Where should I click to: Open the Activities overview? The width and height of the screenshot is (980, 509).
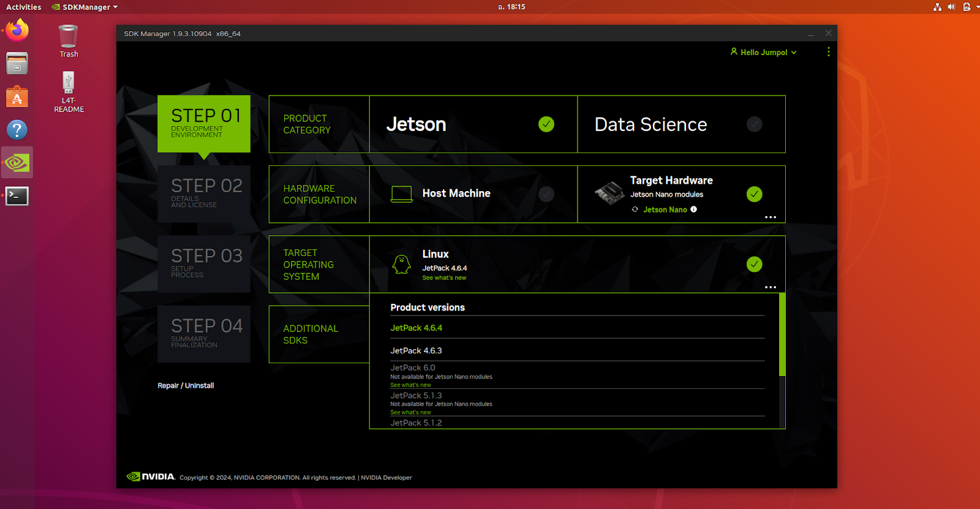[x=23, y=7]
